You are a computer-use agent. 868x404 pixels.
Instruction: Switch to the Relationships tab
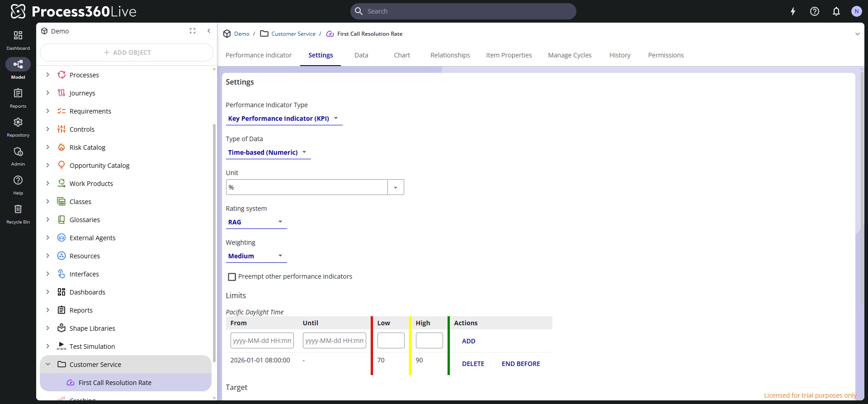450,55
